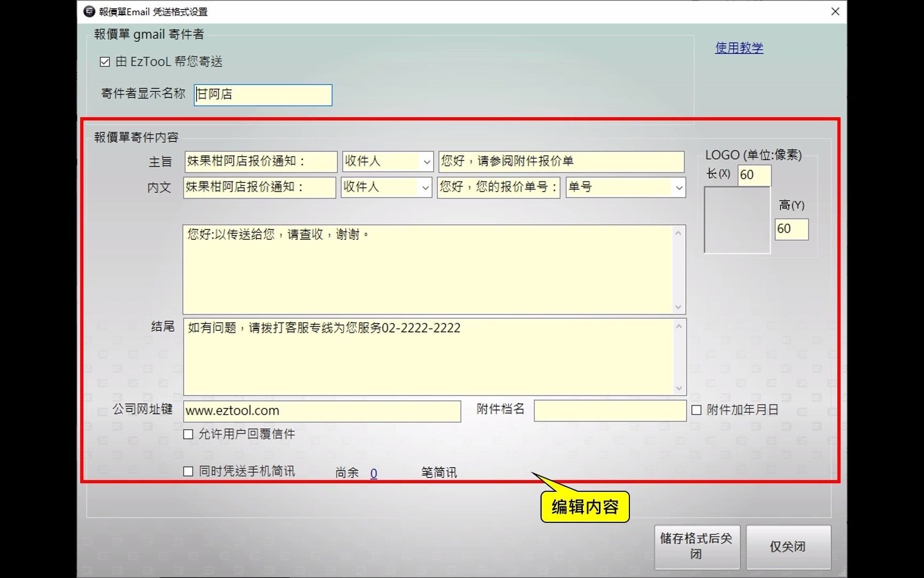Image resolution: width=924 pixels, height=578 pixels.
Task: Close the Email format settings dialog
Action: [x=835, y=11]
